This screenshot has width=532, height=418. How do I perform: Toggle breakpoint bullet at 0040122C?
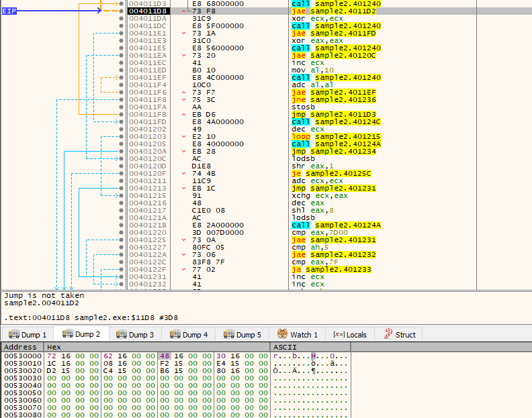coord(121,262)
